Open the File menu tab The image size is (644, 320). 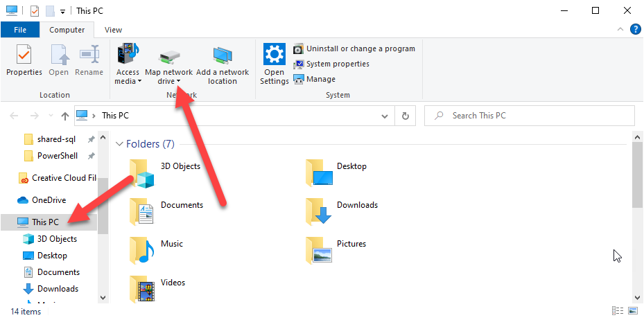(x=20, y=30)
